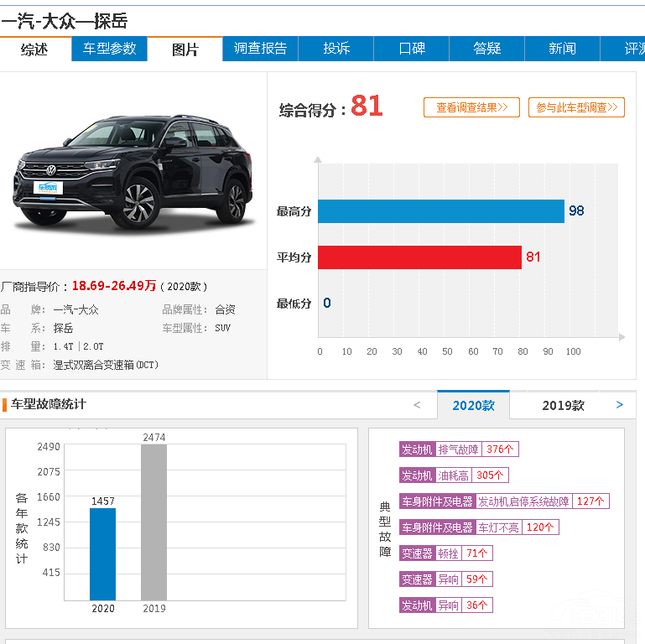This screenshot has width=645, height=644.
Task: Click the 0 lowest score value
Action: click(326, 303)
